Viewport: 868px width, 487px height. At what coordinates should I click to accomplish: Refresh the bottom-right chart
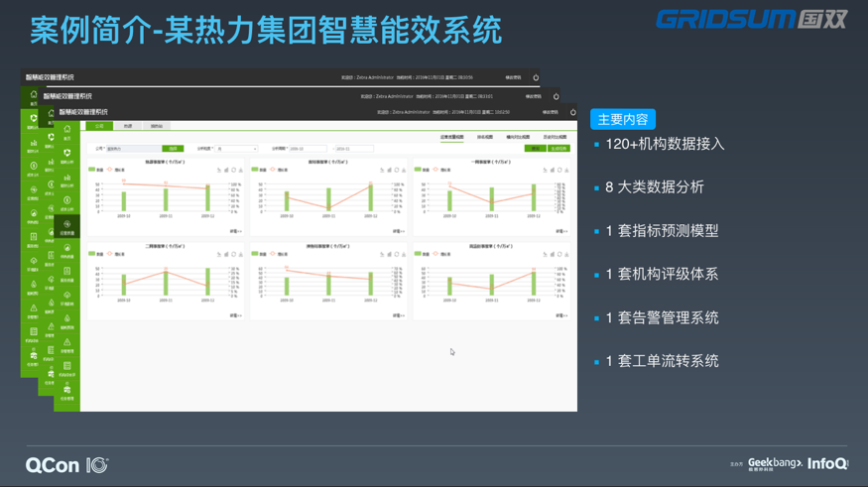[x=559, y=254]
